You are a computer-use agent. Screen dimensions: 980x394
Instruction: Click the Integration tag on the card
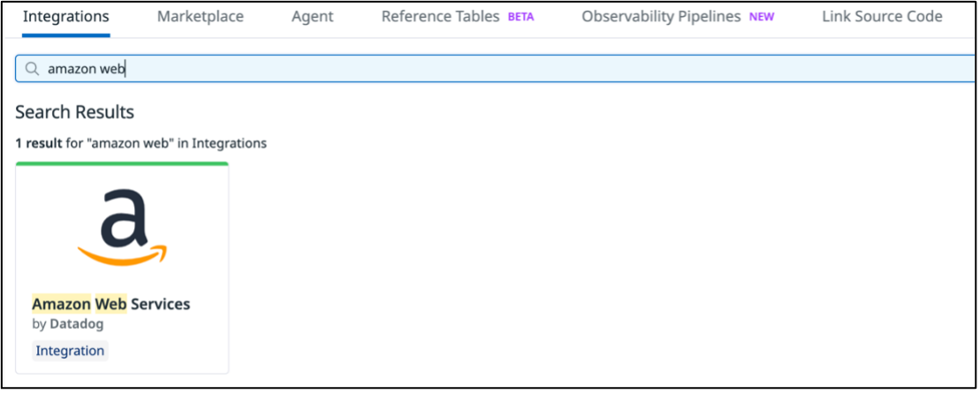[x=70, y=351]
